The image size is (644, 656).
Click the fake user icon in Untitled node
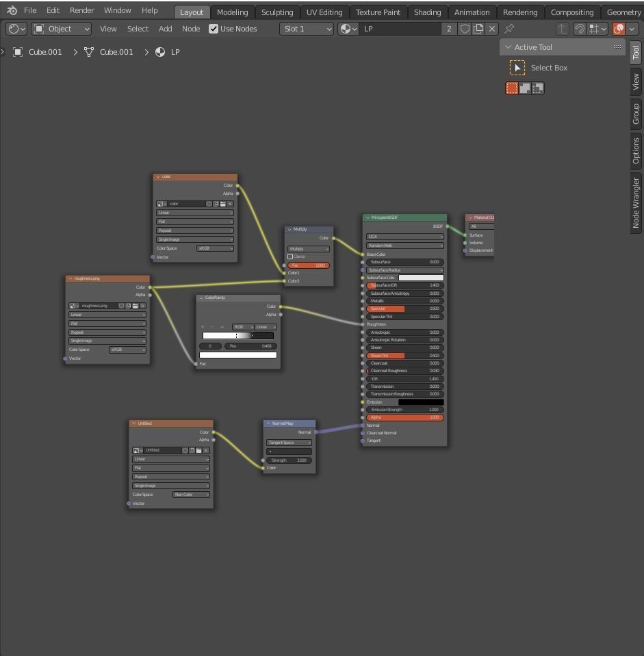point(185,450)
